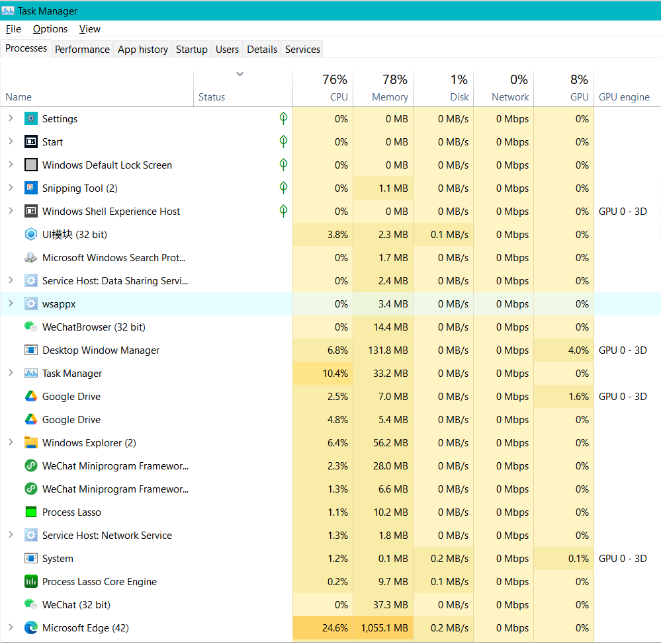Click the Settings process gear icon
661x644 pixels.
pos(31,119)
